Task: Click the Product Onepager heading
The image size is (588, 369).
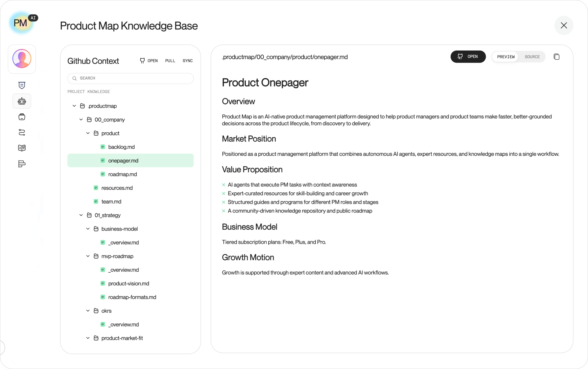Action: [x=265, y=83]
